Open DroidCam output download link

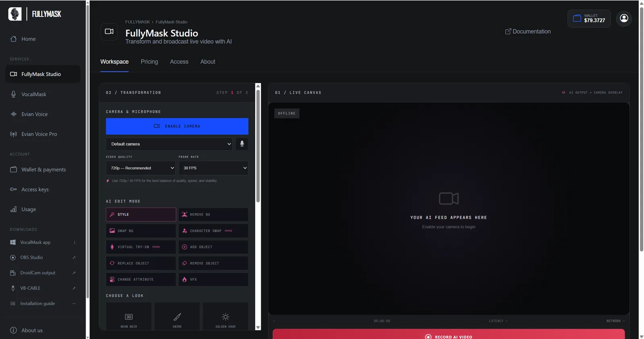click(x=43, y=273)
